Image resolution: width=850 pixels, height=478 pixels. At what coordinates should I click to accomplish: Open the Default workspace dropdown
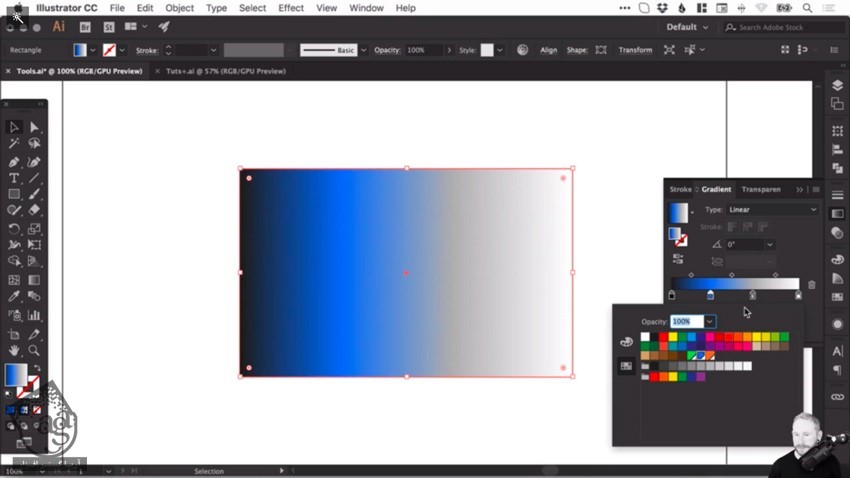point(687,27)
